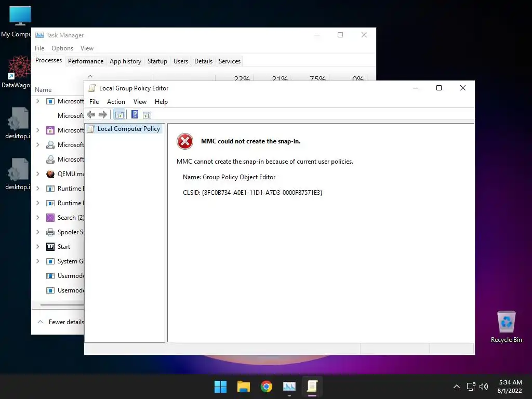Image resolution: width=532 pixels, height=399 pixels.
Task: Expand the System G process row
Action: (37, 261)
